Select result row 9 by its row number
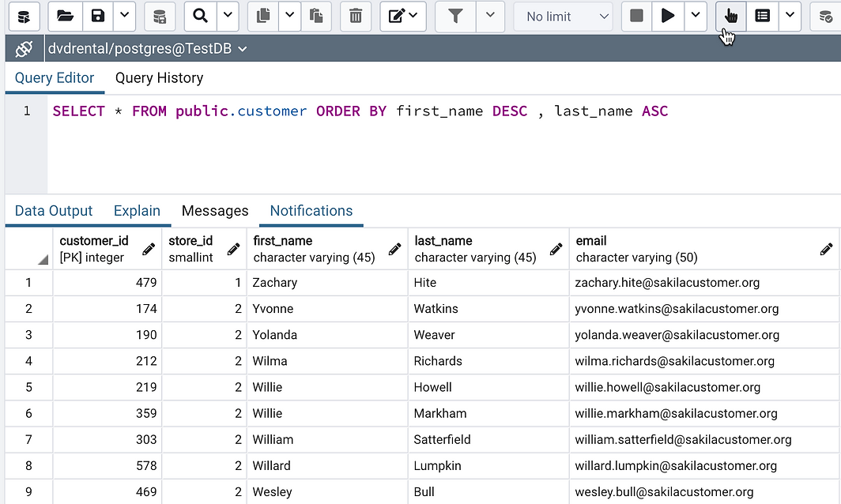Screen dimensions: 841x504 pos(29,491)
